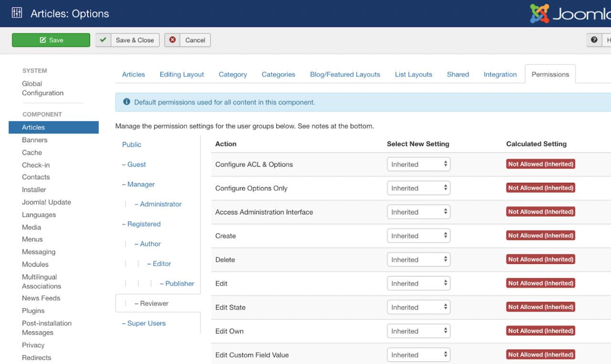Select the Permissions tab
This screenshot has width=611, height=364.
[550, 74]
